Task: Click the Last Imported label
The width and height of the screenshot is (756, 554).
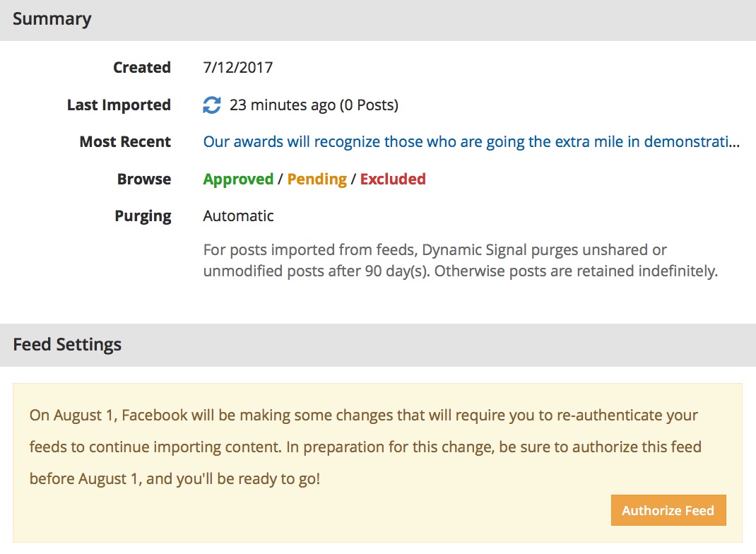Action: [x=119, y=105]
